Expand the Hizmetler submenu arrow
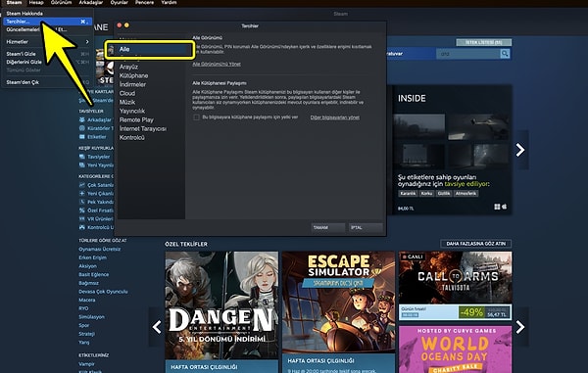 tap(87, 41)
